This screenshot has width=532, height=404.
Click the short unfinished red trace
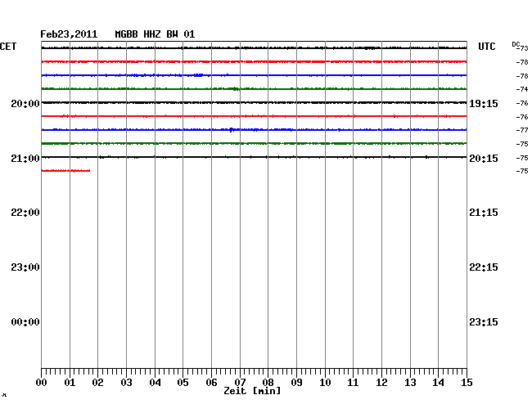[65, 170]
